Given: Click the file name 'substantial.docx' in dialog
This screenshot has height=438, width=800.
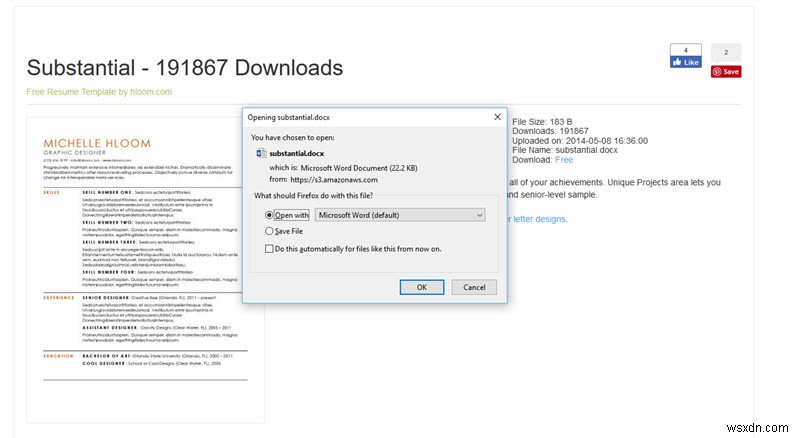Looking at the screenshot, I should [x=296, y=153].
